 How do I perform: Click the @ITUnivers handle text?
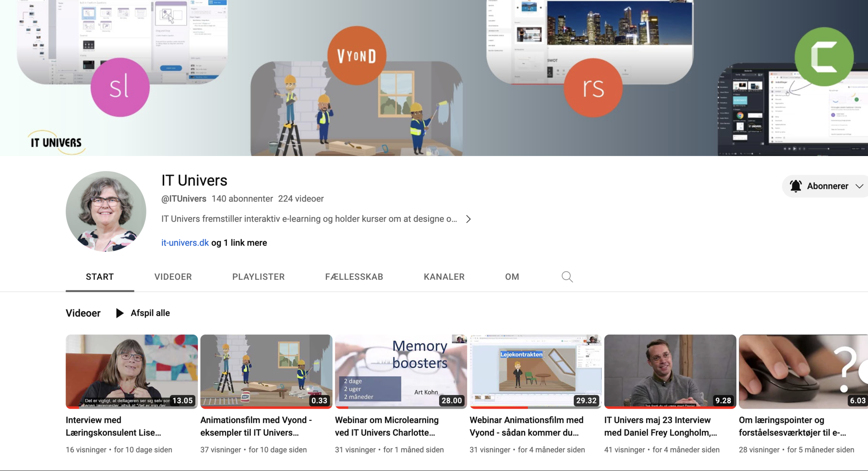184,198
